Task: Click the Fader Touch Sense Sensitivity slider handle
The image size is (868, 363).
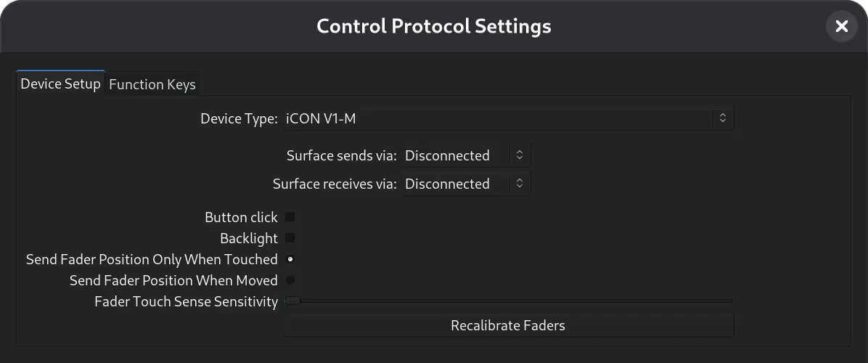Action: pos(292,301)
